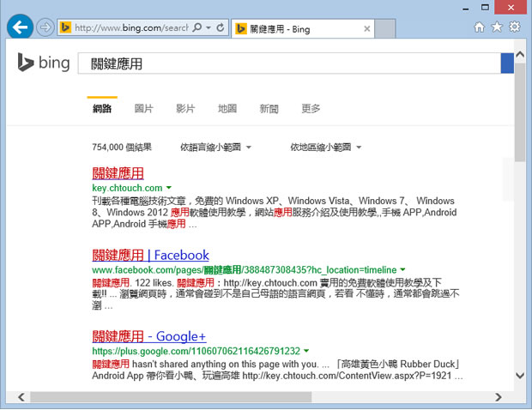Click the search magnifier in the address bar
This screenshot has height=410, width=532.
coord(197,27)
